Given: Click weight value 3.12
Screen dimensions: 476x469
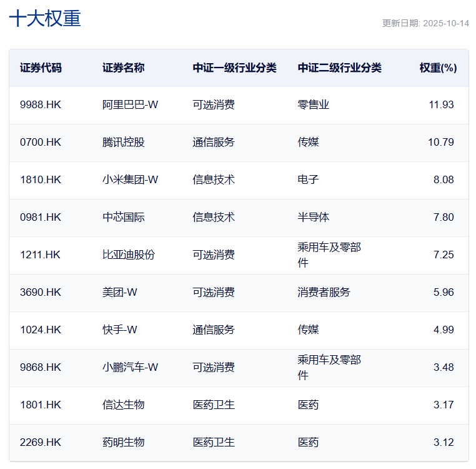Looking at the screenshot, I should [x=444, y=443].
